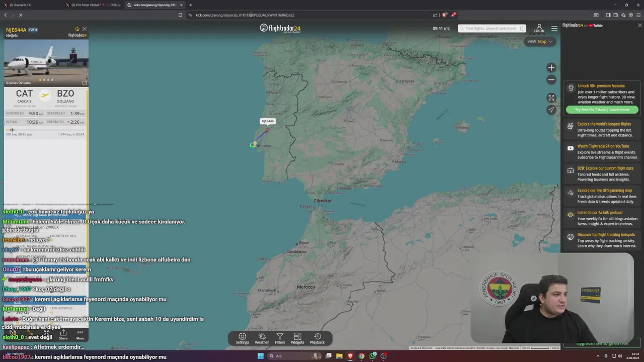This screenshot has width=644, height=362.
Task: Open the browser main menu
Action: [x=638, y=15]
